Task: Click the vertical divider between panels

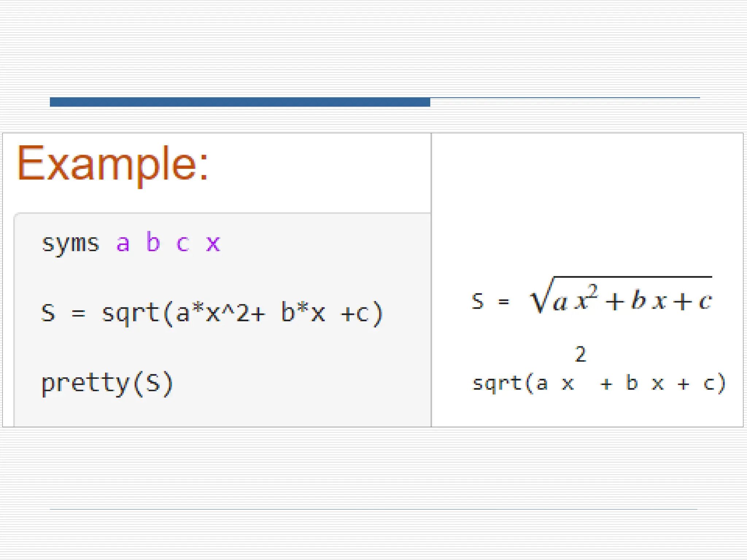Action: click(x=431, y=280)
